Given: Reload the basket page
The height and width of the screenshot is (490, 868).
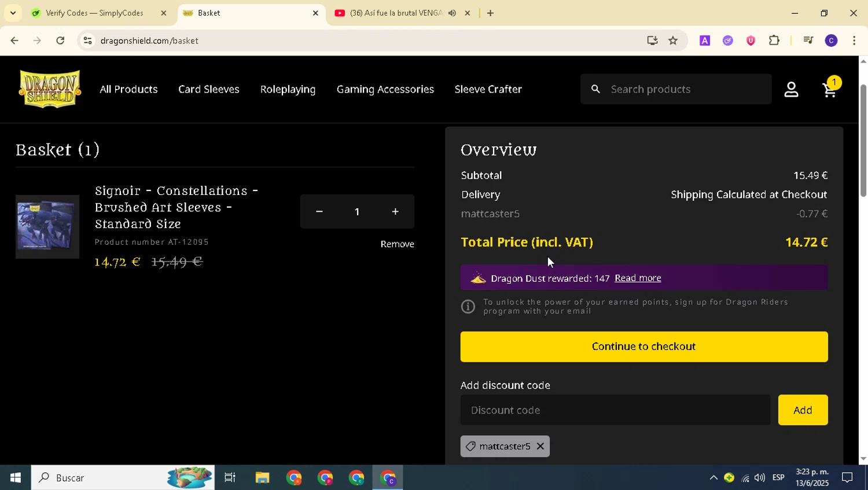Looking at the screenshot, I should [x=60, y=40].
